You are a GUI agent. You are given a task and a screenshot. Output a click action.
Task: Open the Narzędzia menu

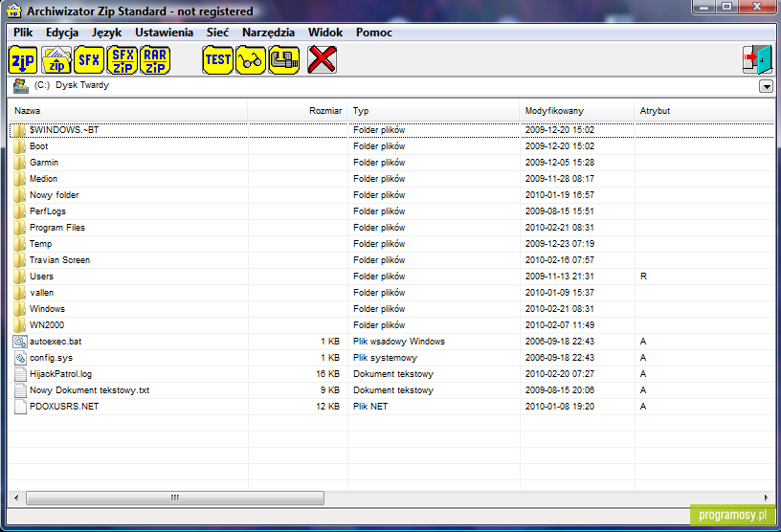point(268,33)
